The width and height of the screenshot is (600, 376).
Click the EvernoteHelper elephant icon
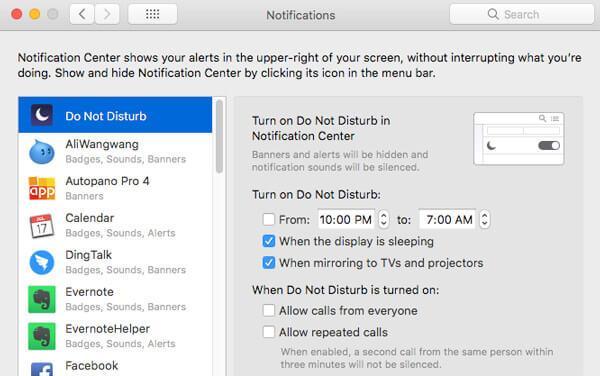click(x=42, y=336)
